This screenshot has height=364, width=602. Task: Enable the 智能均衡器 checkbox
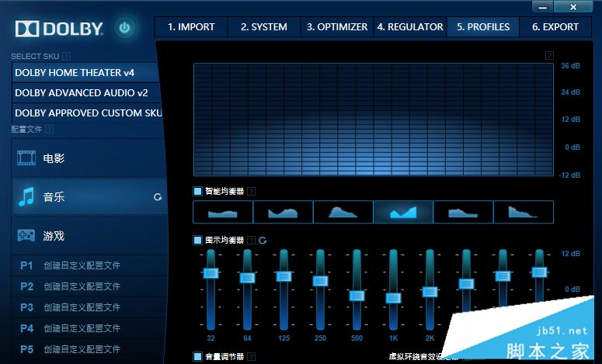(197, 191)
